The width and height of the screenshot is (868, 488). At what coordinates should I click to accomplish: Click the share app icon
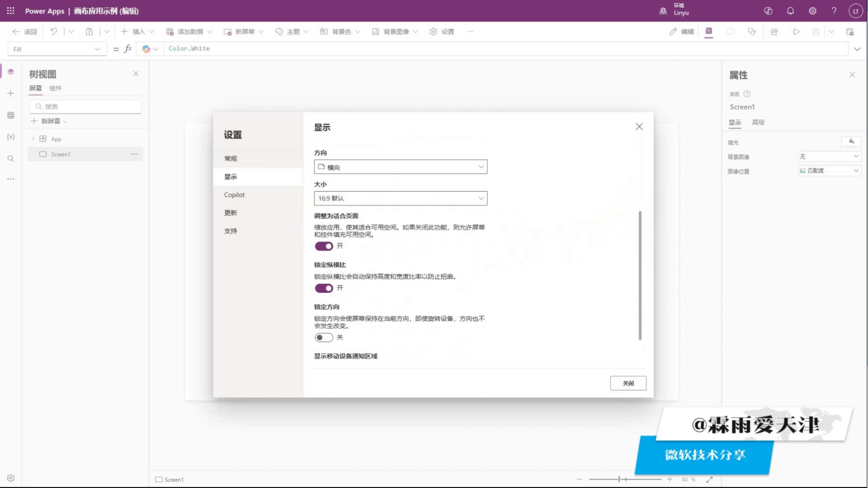tap(774, 32)
